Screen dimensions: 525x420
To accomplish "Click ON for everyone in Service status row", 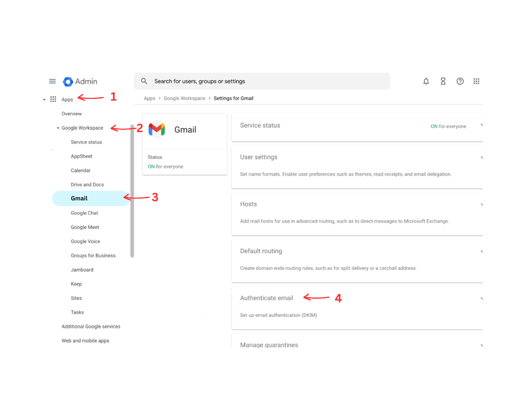I will tap(448, 126).
